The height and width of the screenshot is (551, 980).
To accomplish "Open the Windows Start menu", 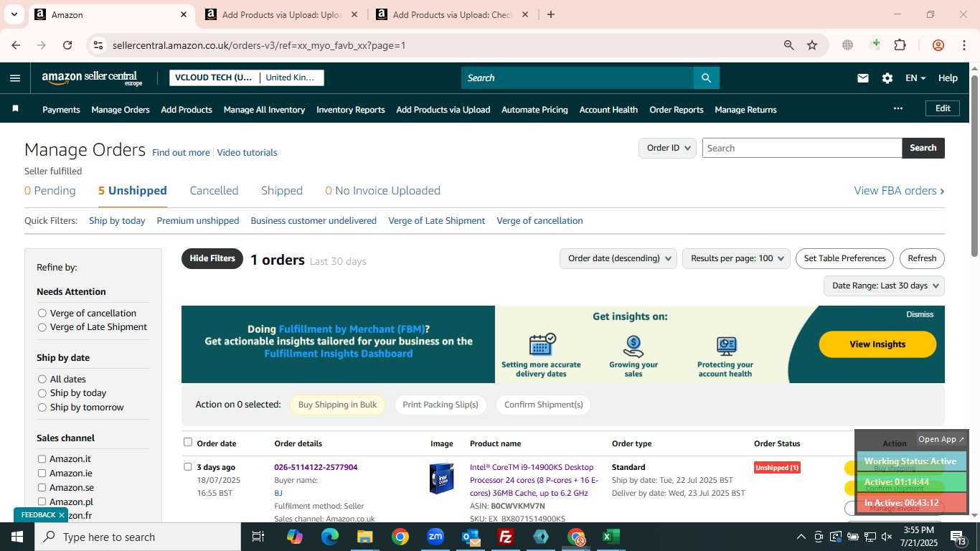I will [17, 537].
